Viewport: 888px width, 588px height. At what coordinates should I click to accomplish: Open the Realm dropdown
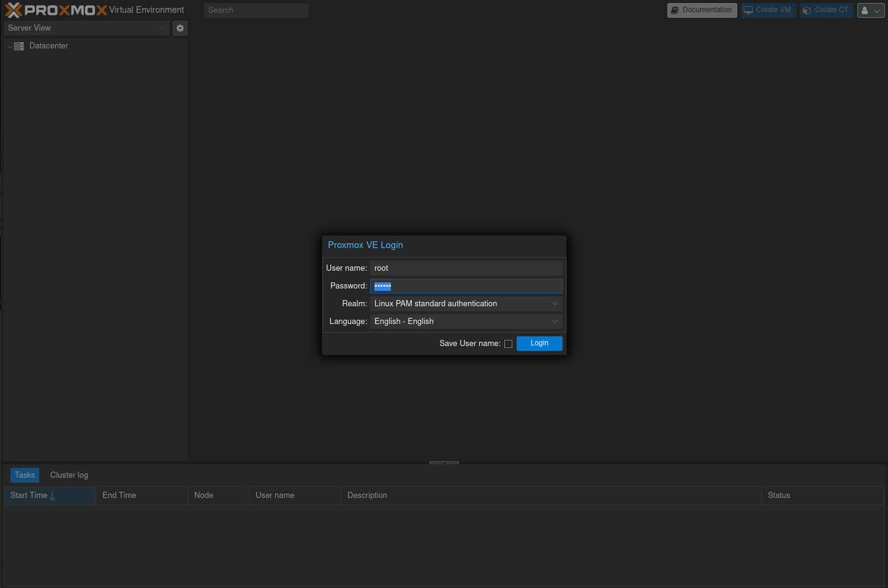[x=555, y=304]
